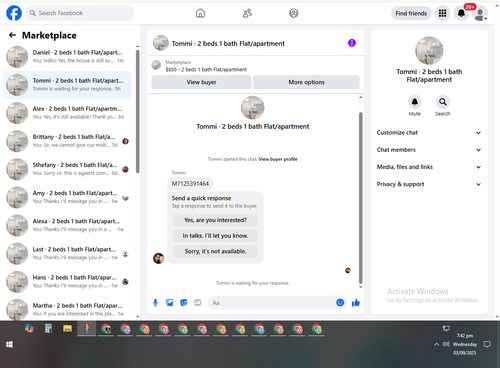Viewport: 500px width, 368px height.
Task: Send 'In talks. I'll let you know.'
Action: [215, 236]
